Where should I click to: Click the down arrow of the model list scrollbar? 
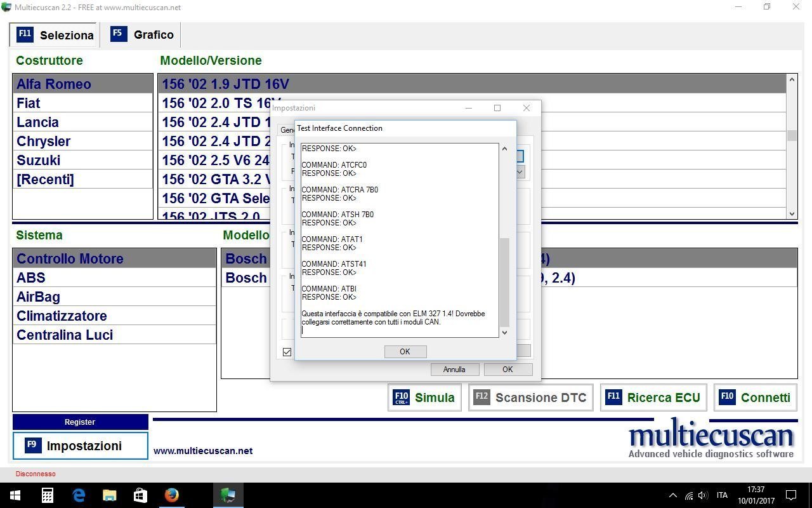792,214
